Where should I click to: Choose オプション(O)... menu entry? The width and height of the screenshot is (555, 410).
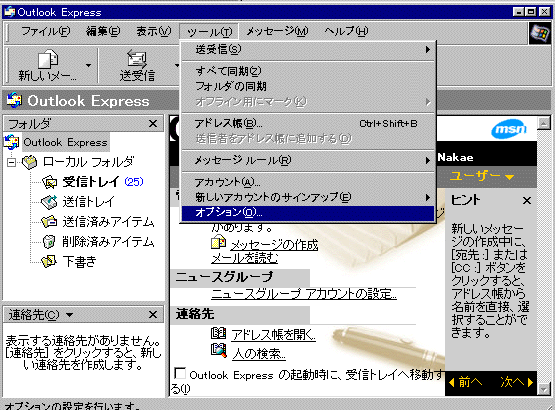(x=308, y=212)
